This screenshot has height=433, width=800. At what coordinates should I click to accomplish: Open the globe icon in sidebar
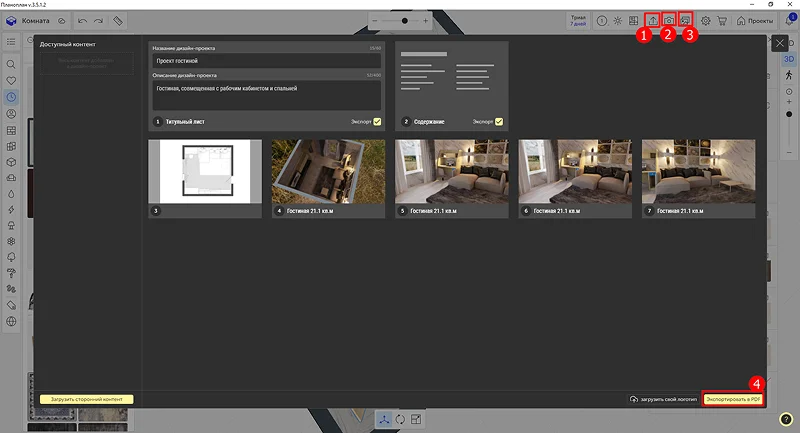(x=11, y=321)
